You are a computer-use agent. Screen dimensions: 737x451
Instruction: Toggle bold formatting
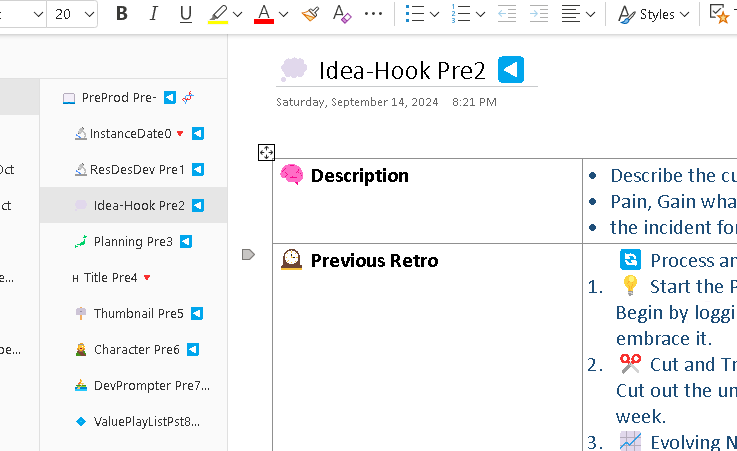point(122,14)
